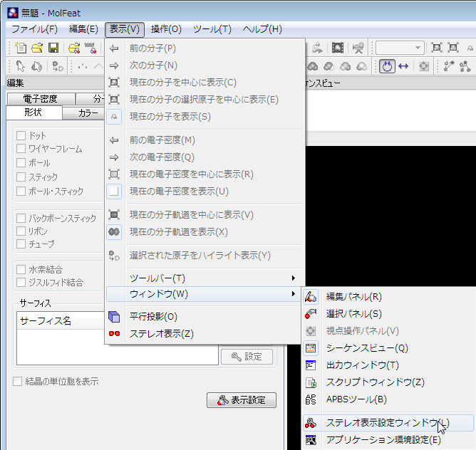Choose ステレオ表示設定ウィンドウ(L) in the submenu
The height and width of the screenshot is (450, 476).
(388, 423)
